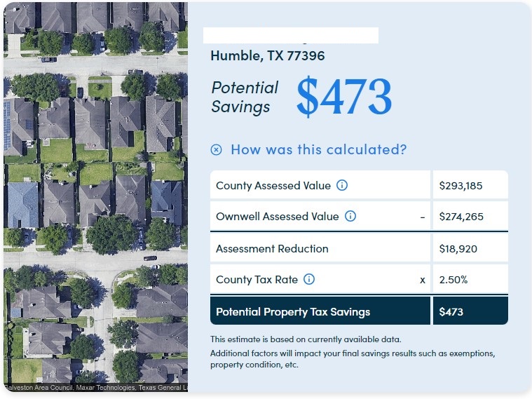Click the minus sign in the Ownwell row
Image resolution: width=532 pixels, height=399 pixels.
(423, 217)
